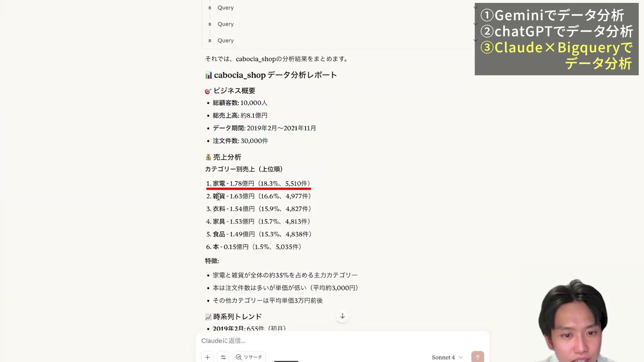
Task: Select the データ期間 2019年2月〜2021年11月 line
Action: coord(264,128)
